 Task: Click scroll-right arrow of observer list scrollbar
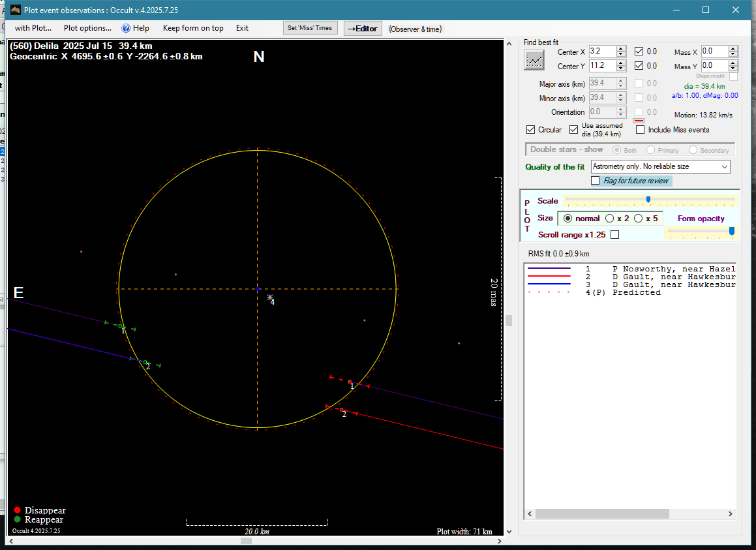(x=731, y=514)
